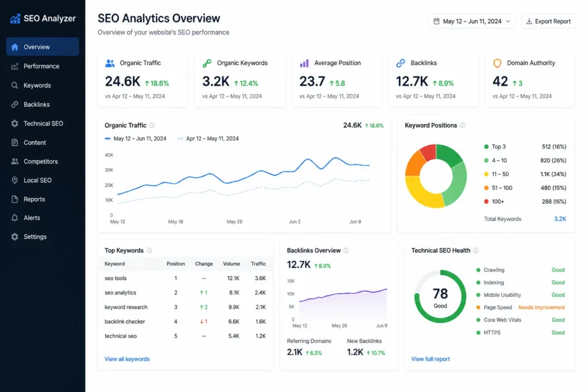Screen dimensions: 588x392
Task: Click the Content document icon in sidebar
Action: coord(14,142)
